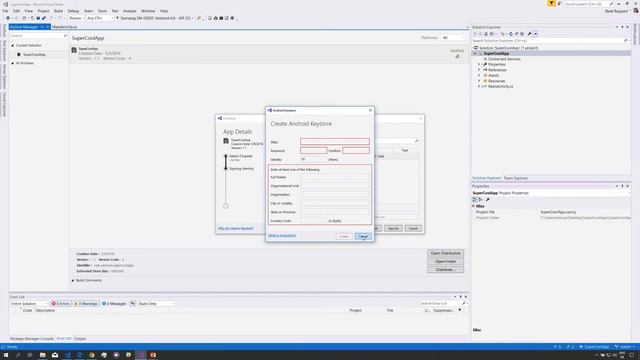Viewport: 640px width, 360px height.
Task: Click the Confirm password field
Action: [356, 151]
